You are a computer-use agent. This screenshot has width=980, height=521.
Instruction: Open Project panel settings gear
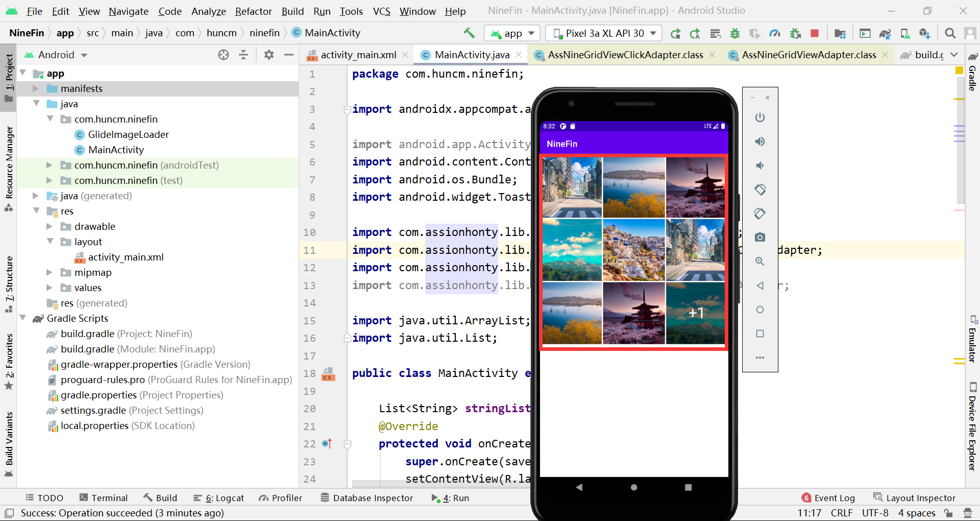[x=269, y=55]
